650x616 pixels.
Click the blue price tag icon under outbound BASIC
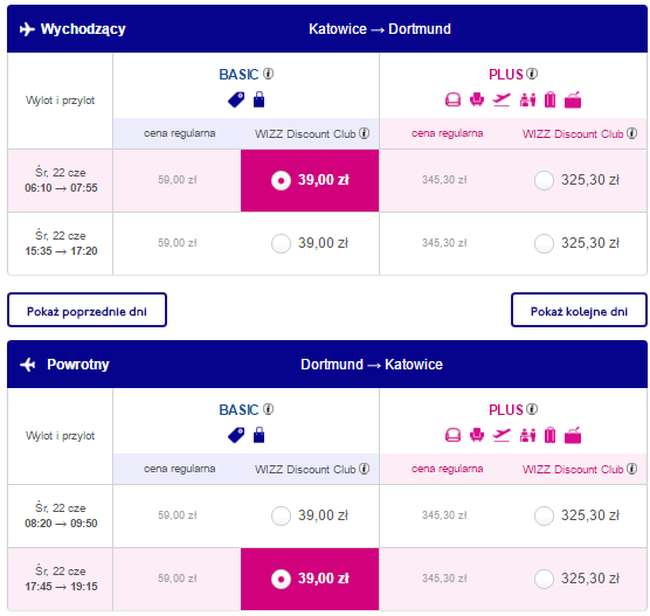click(236, 100)
